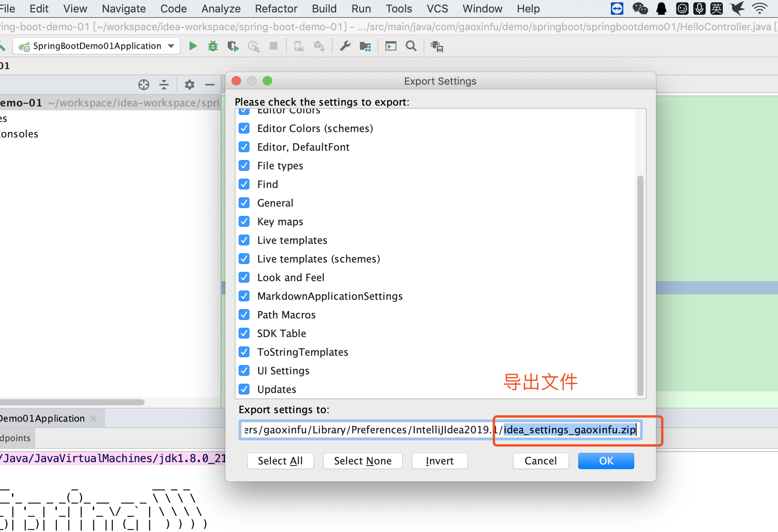Open project panel gear options

coord(190,85)
